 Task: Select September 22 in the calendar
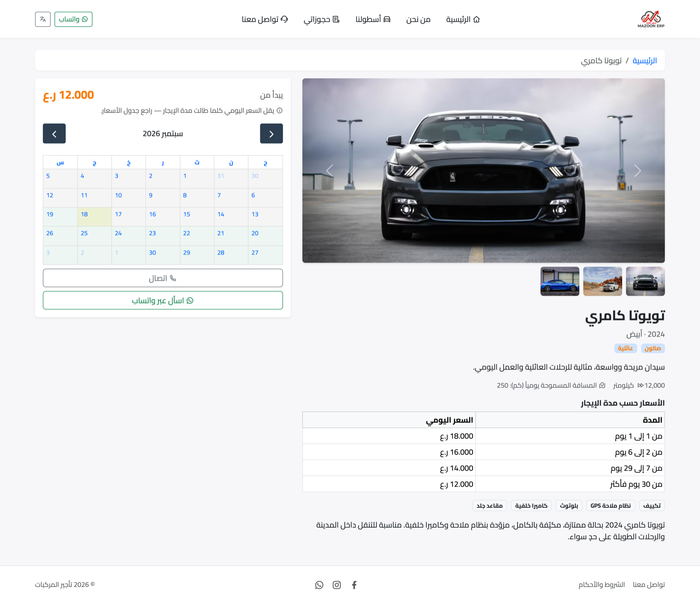click(197, 236)
